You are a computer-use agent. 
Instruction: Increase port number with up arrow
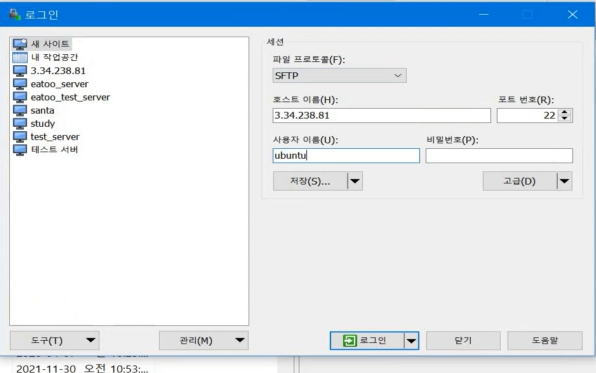point(565,112)
